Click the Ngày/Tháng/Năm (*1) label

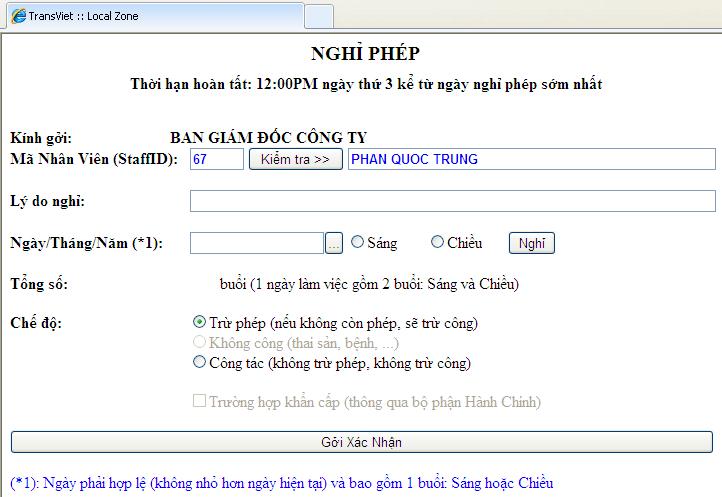coord(87,243)
